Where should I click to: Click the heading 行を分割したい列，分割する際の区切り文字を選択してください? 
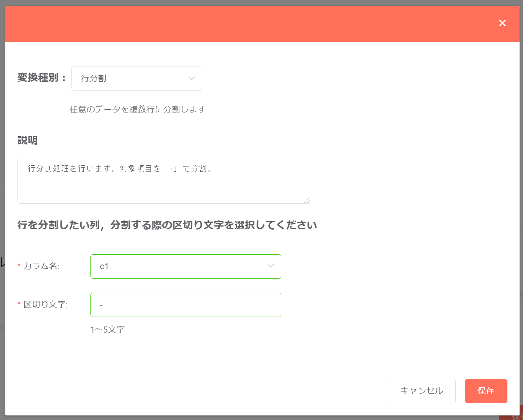point(167,225)
